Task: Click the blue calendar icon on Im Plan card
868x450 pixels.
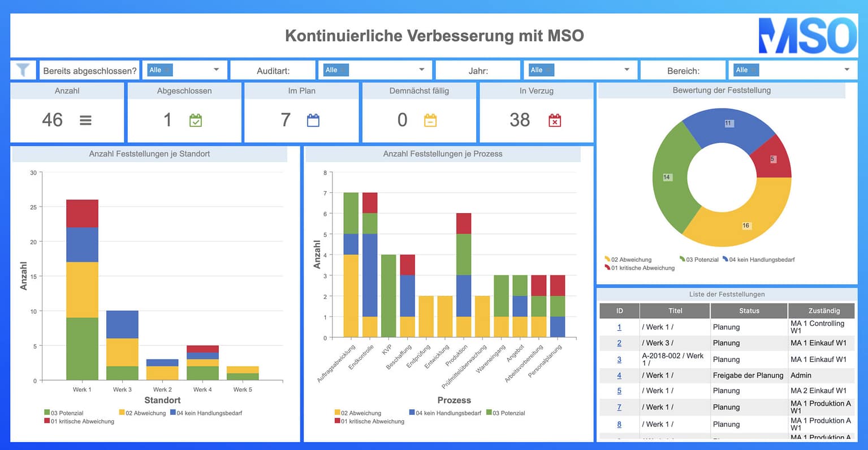Action: [x=313, y=120]
